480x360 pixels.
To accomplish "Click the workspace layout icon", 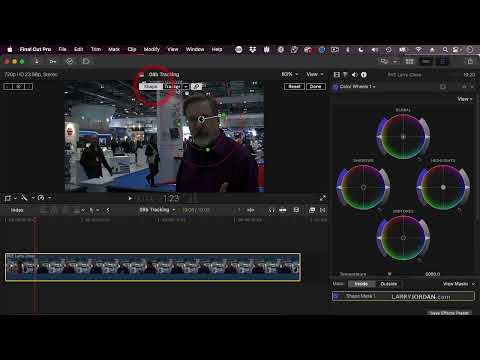I will tap(385, 61).
